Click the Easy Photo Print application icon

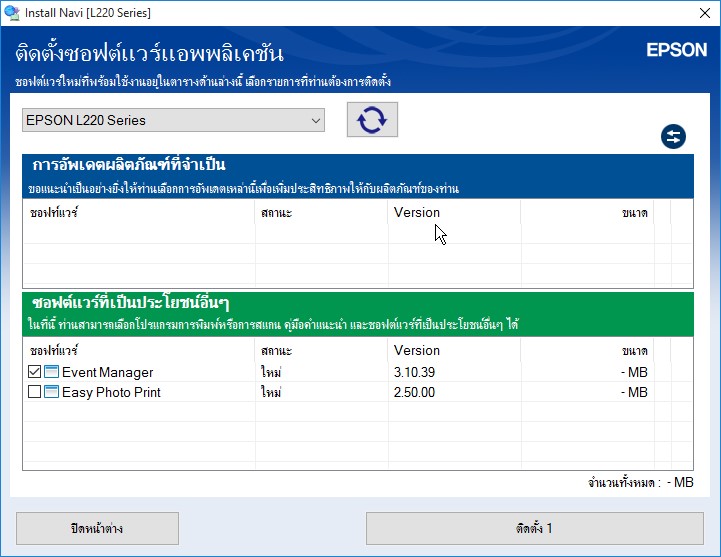coord(51,392)
